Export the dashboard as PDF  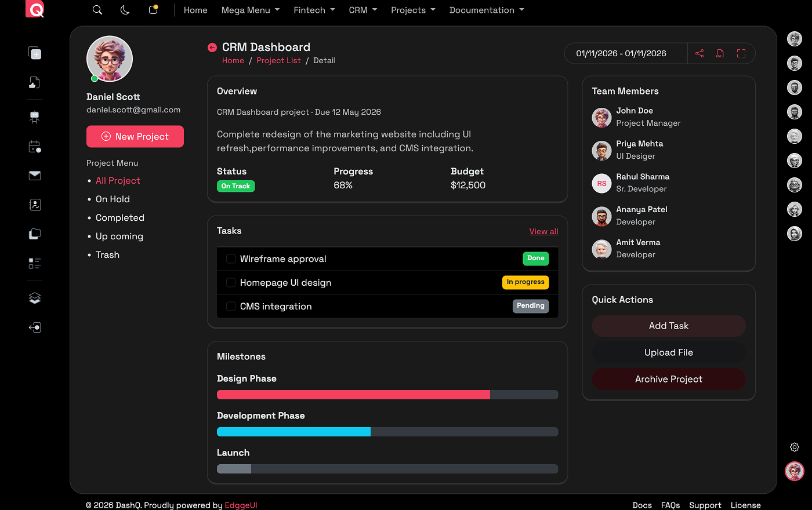(x=720, y=53)
